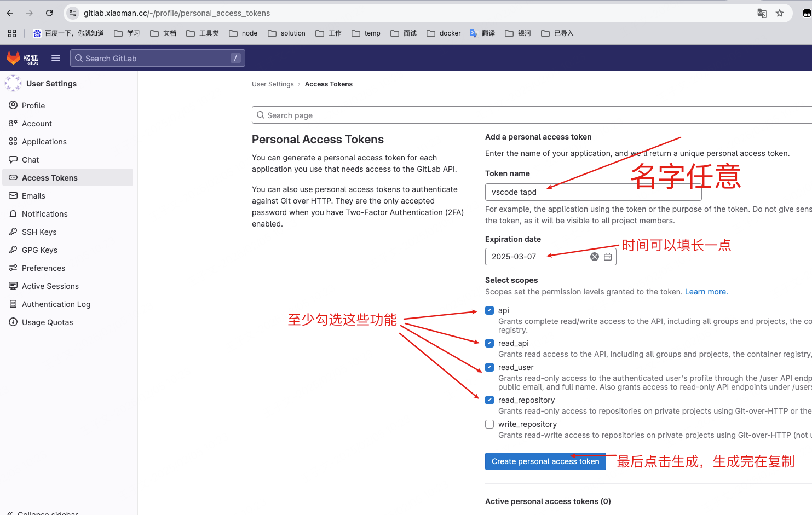This screenshot has width=812, height=515.
Task: Click the Notifications bell icon
Action: (x=13, y=213)
